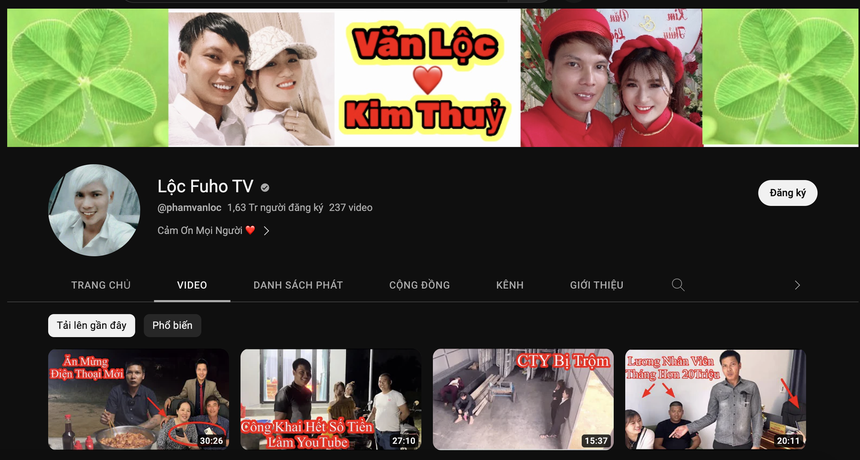Sort videos using the Phổ biến chip
Viewport: 860px width, 460px height.
click(172, 325)
